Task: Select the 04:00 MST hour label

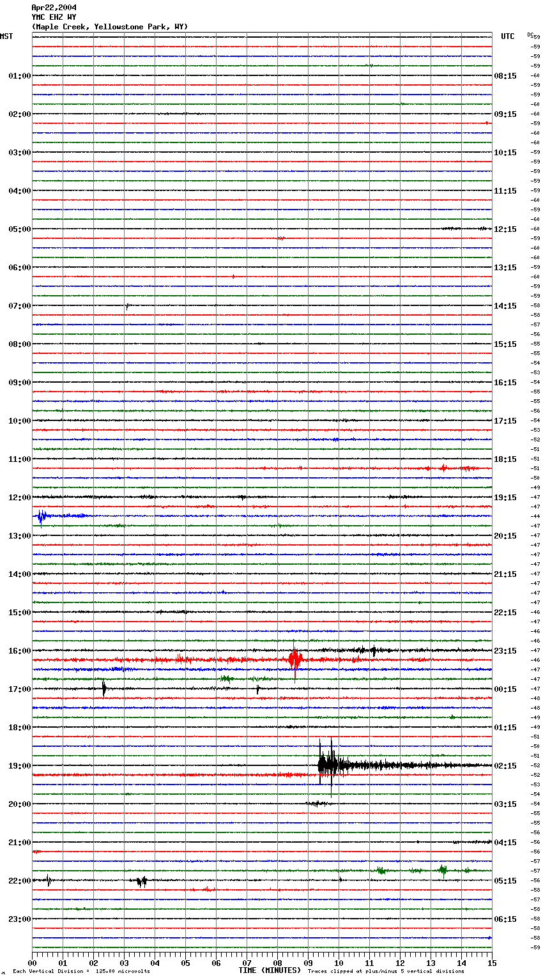Action: 20,191
